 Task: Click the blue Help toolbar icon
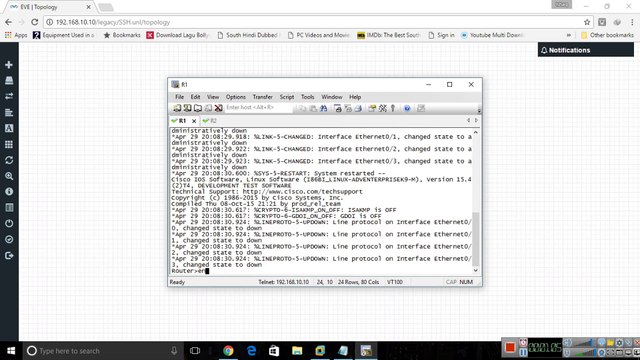[x=407, y=108]
